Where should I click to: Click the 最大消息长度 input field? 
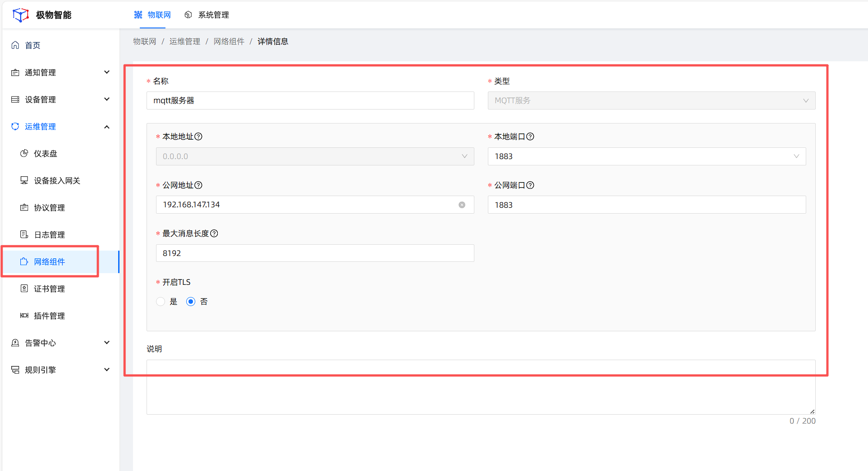(315, 253)
